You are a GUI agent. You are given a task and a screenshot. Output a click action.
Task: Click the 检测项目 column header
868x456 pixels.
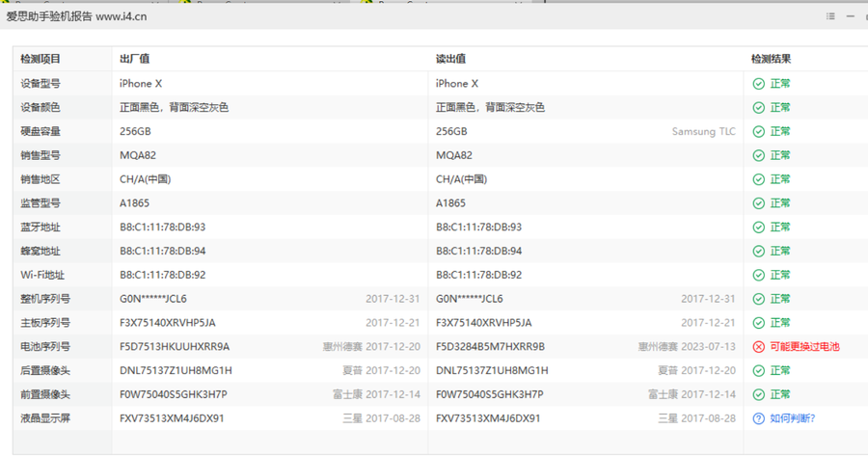41,60
